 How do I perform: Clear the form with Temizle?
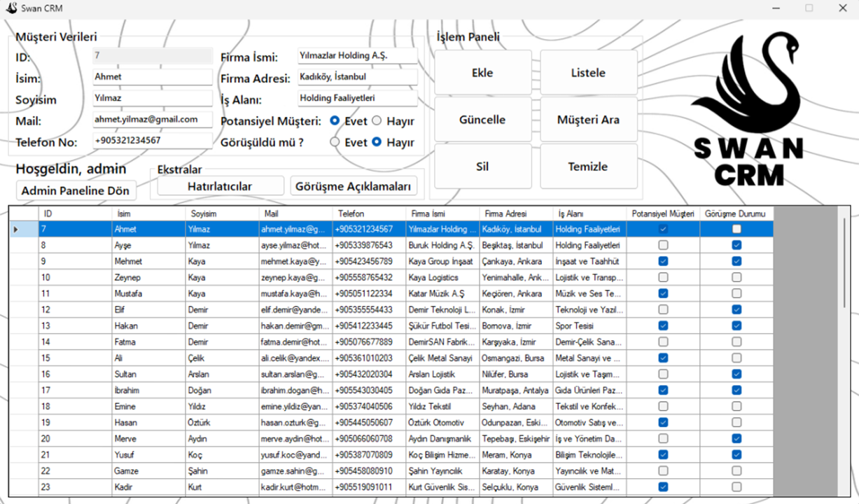click(x=588, y=167)
